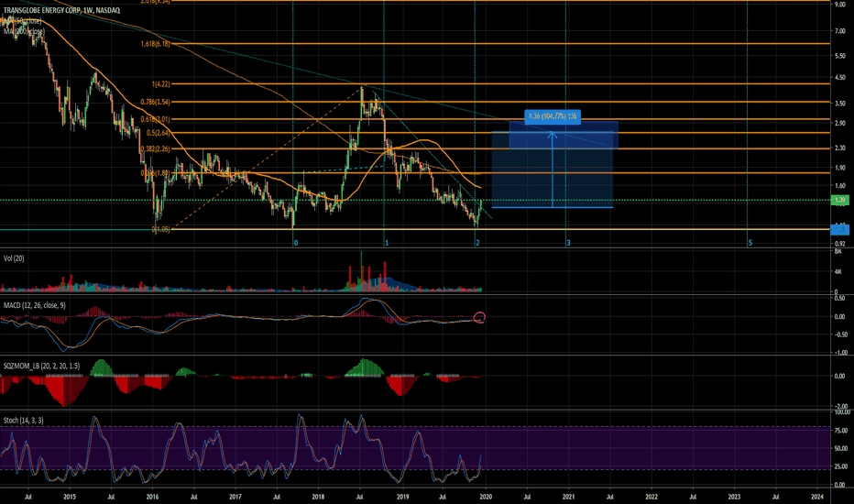Screen dimensions: 854x504
Task: Click 7.00 on the price axis
Action: point(840,31)
